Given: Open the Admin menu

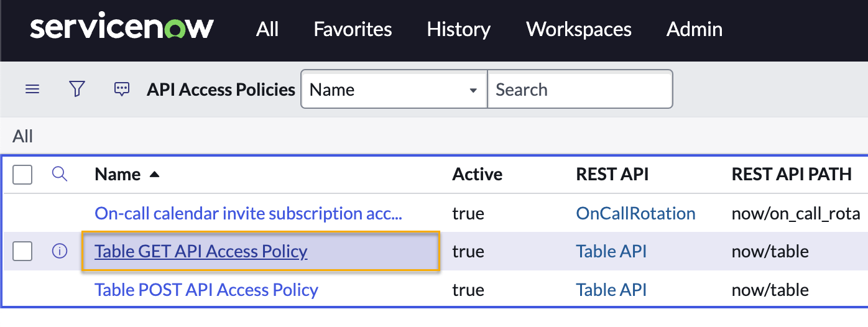Looking at the screenshot, I should pyautogui.click(x=694, y=29).
